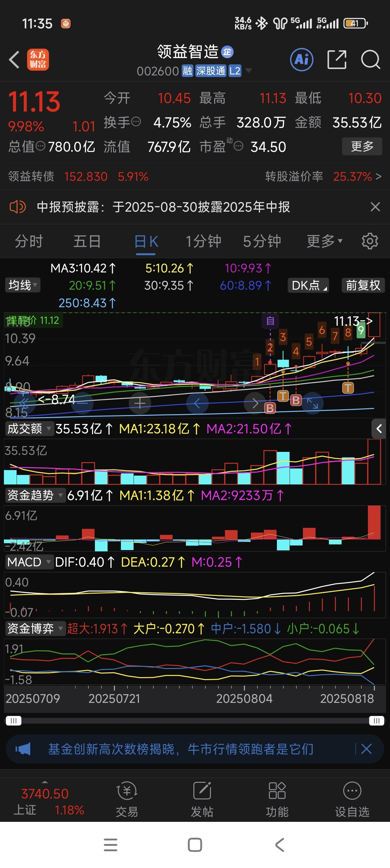Toggle 前复权 adjustment mode
The image size is (390, 868).
pyautogui.click(x=363, y=285)
